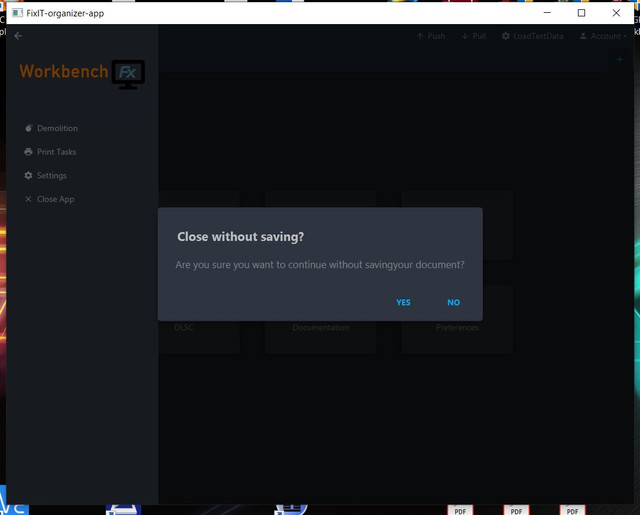Click the FixIT-organizer-app title icon

[x=17, y=13]
